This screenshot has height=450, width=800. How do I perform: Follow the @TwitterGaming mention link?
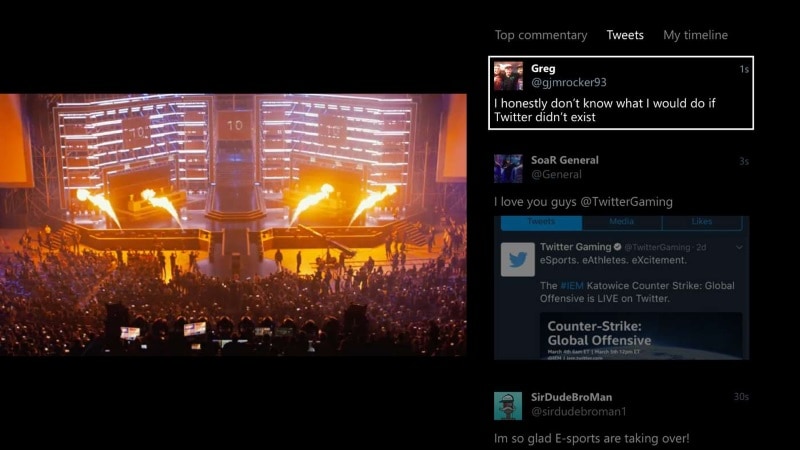pyautogui.click(x=627, y=202)
